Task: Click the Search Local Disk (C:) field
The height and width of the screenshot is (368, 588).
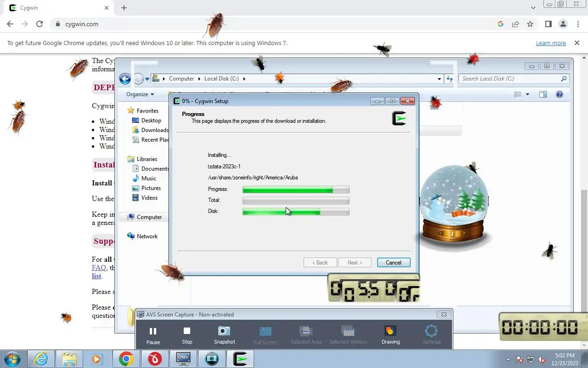Action: (x=514, y=79)
